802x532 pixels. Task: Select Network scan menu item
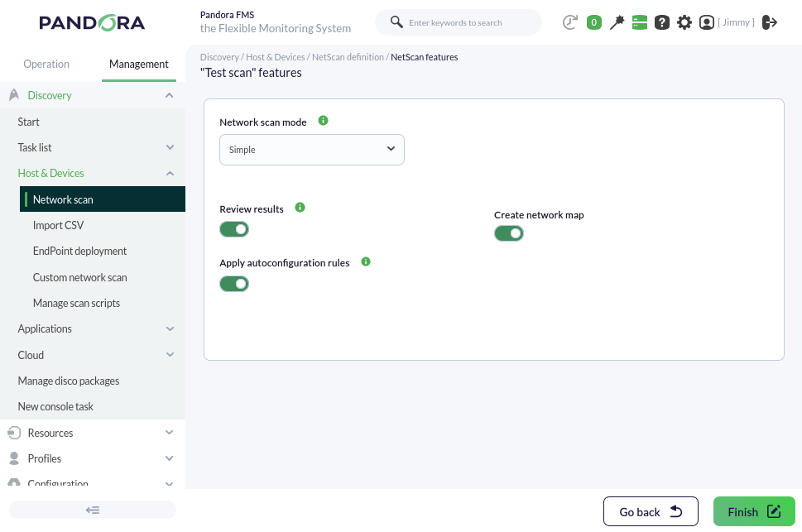pyautogui.click(x=103, y=199)
